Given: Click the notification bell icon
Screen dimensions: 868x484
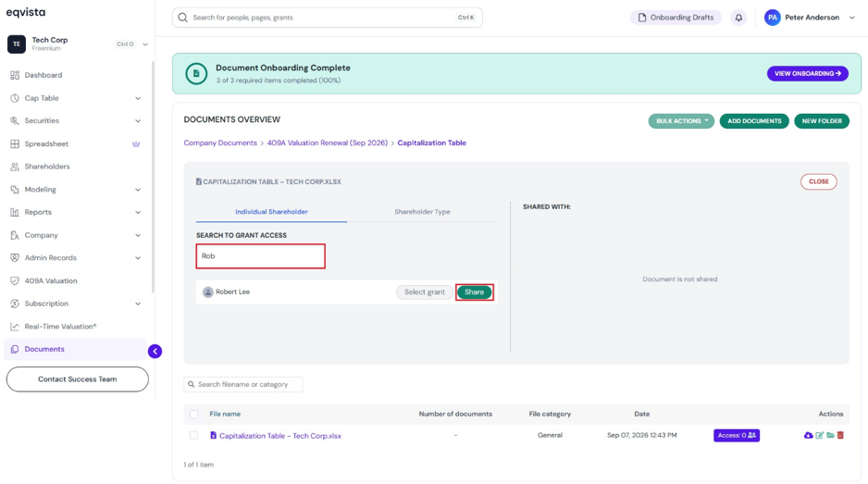Looking at the screenshot, I should [x=738, y=18].
